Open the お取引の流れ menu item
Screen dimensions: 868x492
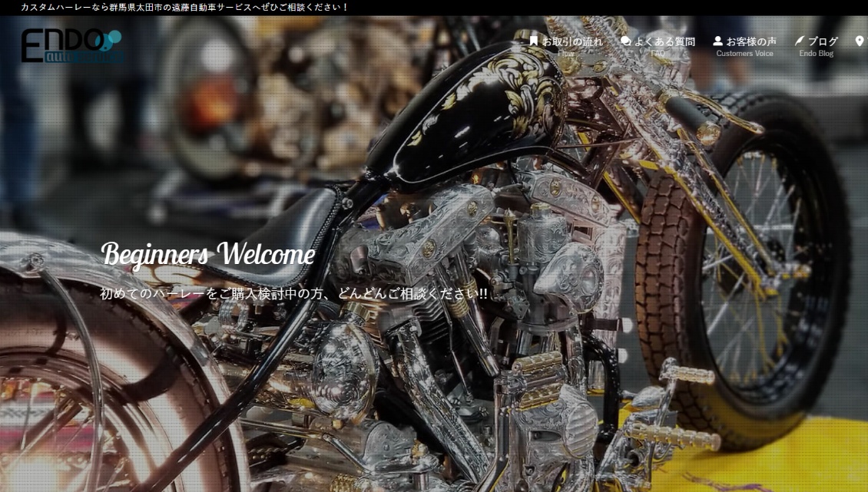572,41
